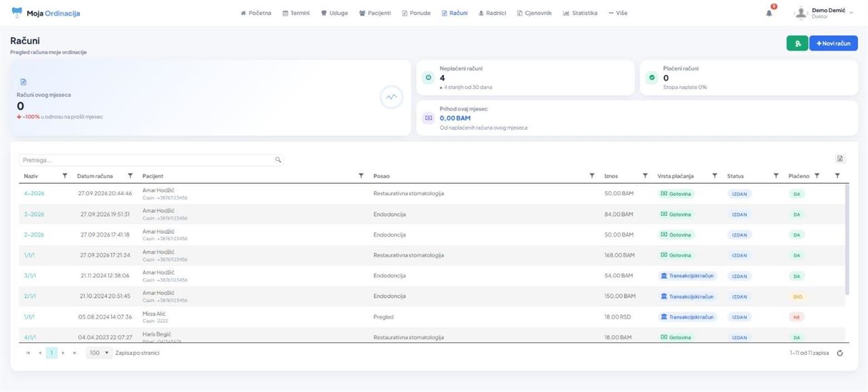The height and width of the screenshot is (392, 868).
Task: Click the DIO paid-status badge
Action: point(797,296)
